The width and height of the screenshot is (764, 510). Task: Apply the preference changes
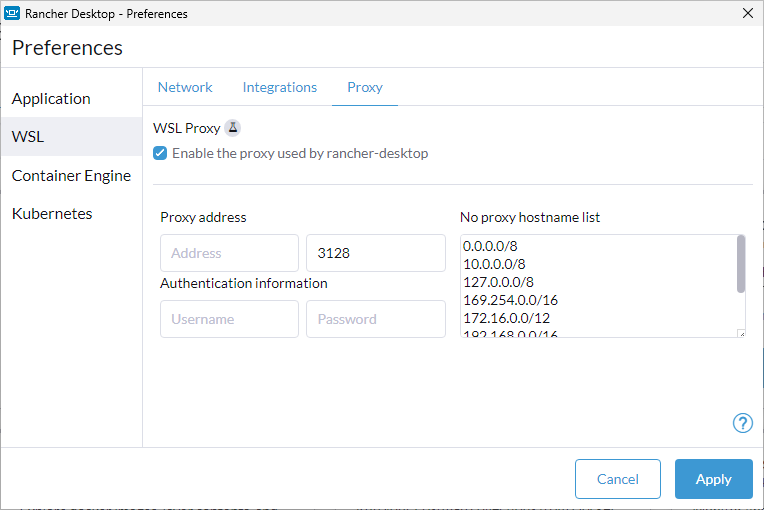(713, 479)
